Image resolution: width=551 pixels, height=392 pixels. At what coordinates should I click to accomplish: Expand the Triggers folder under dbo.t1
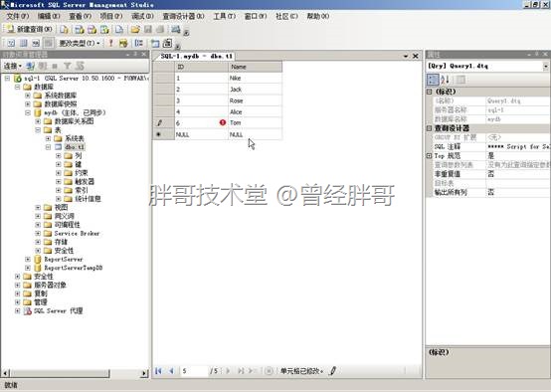59,181
